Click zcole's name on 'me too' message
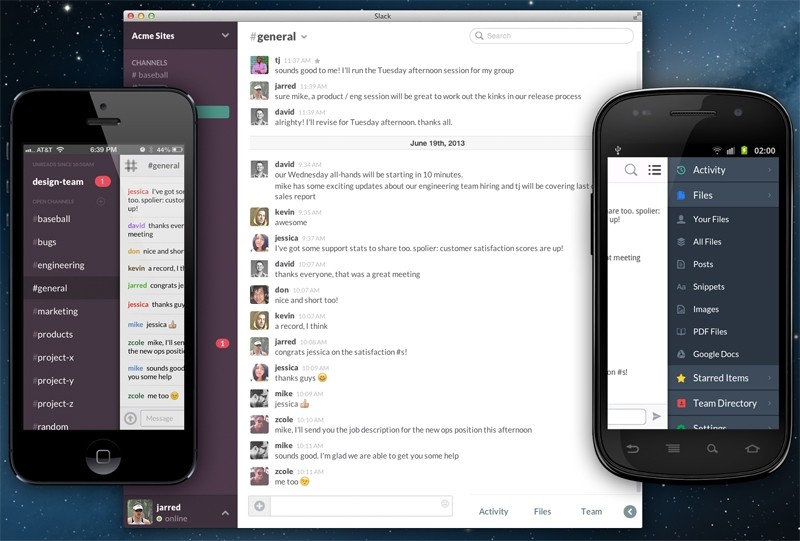This screenshot has height=541, width=800. [x=284, y=471]
